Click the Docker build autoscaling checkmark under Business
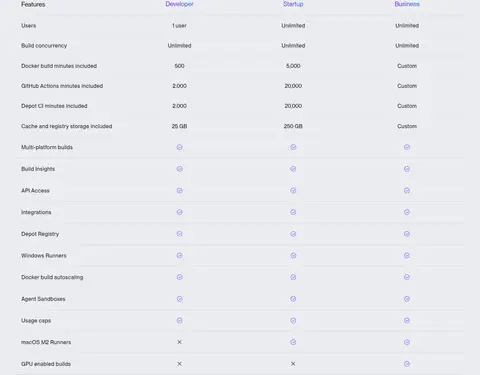The image size is (480, 375). [x=407, y=277]
